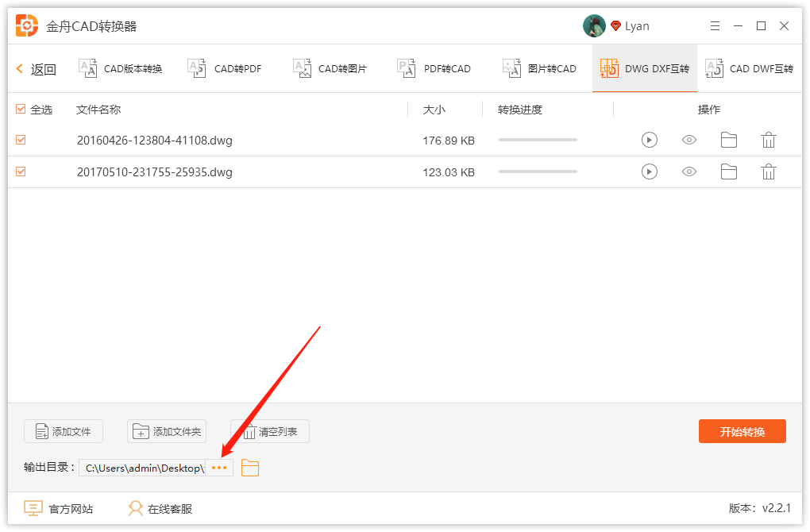Open output folder for the first dwg file
Screen dimensions: 810x532
pyautogui.click(x=728, y=140)
